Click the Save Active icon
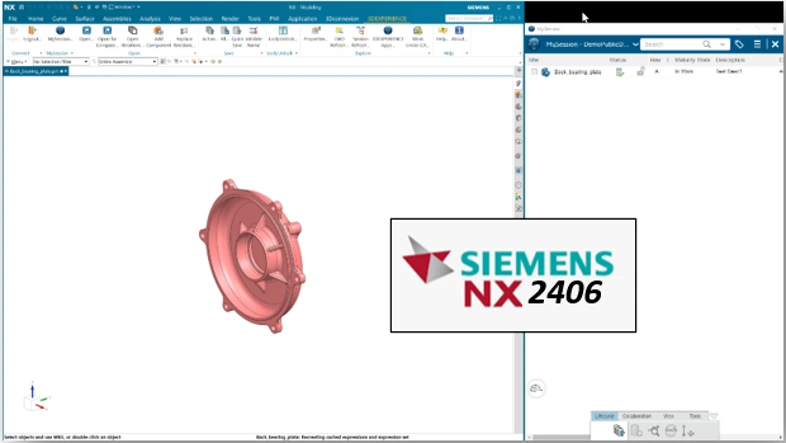This screenshot has width=786, height=443. tap(210, 31)
